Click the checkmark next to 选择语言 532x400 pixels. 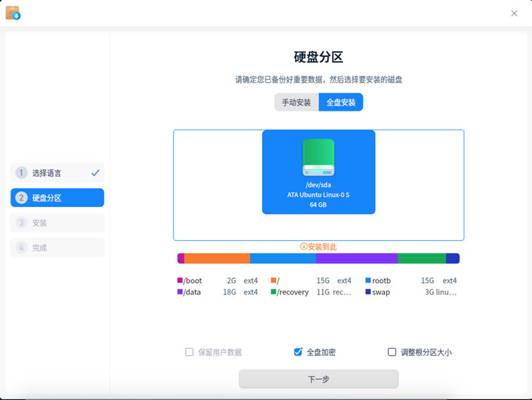pyautogui.click(x=95, y=173)
